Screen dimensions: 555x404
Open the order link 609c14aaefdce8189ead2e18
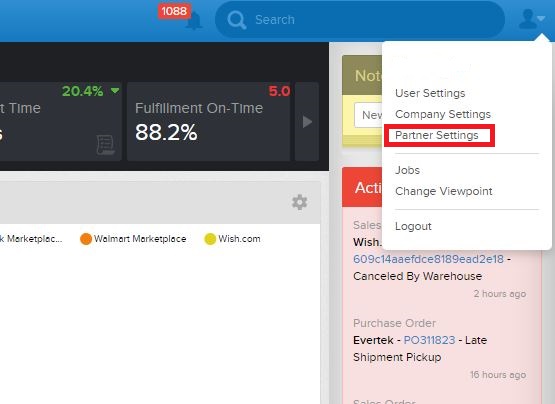(x=428, y=259)
